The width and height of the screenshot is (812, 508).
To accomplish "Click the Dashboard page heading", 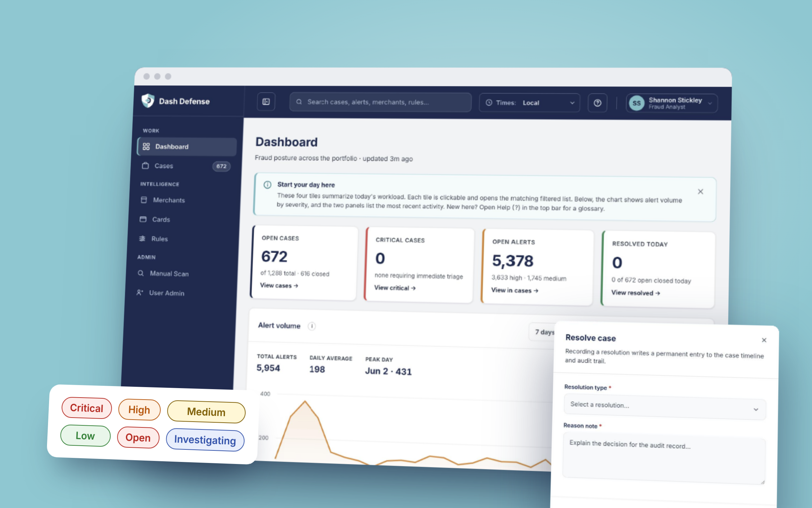I will tap(286, 142).
